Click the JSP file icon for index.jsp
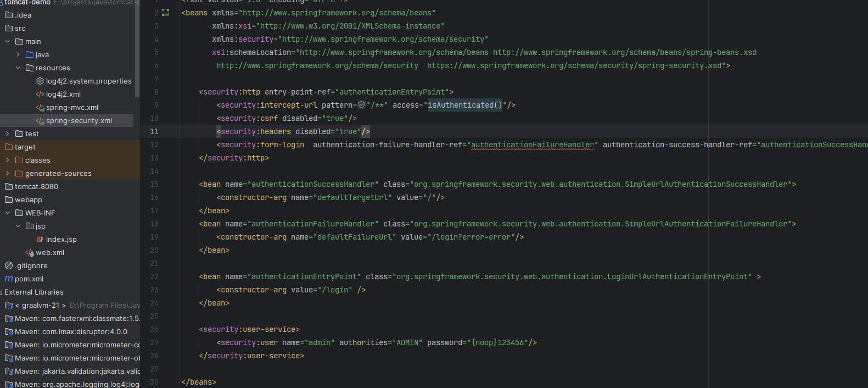 click(x=40, y=239)
